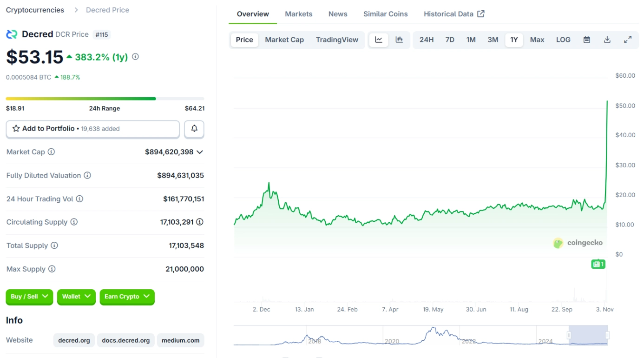Go to the Similar Coins tab
The height and width of the screenshot is (358, 644).
pyautogui.click(x=385, y=14)
